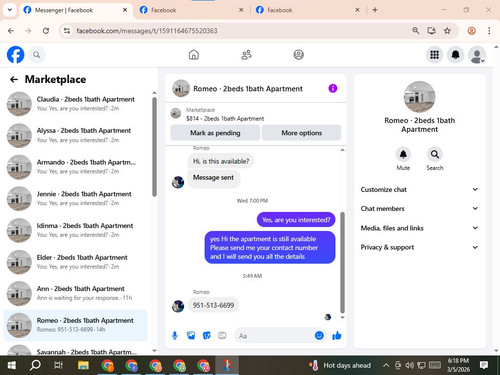Screen dimensions: 500x375
Task: Open the notifications bell in header
Action: pyautogui.click(x=456, y=55)
